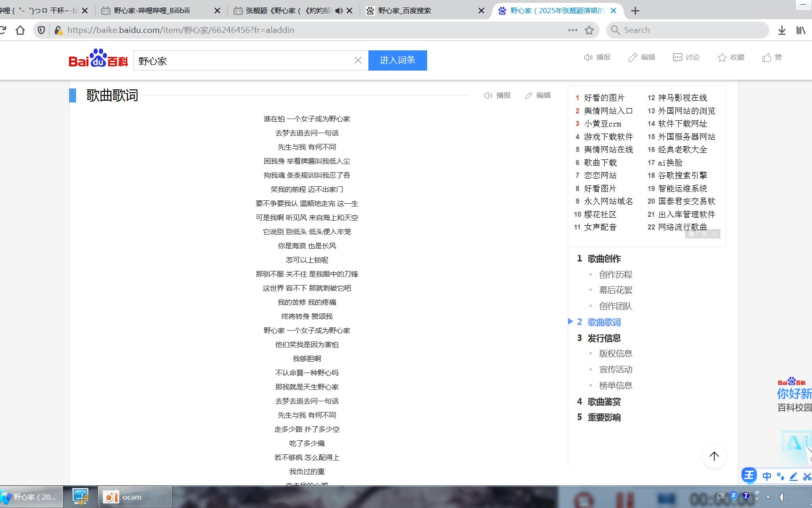This screenshot has width=812, height=508.
Task: Open the system tray volume icon
Action: pyautogui.click(x=782, y=497)
